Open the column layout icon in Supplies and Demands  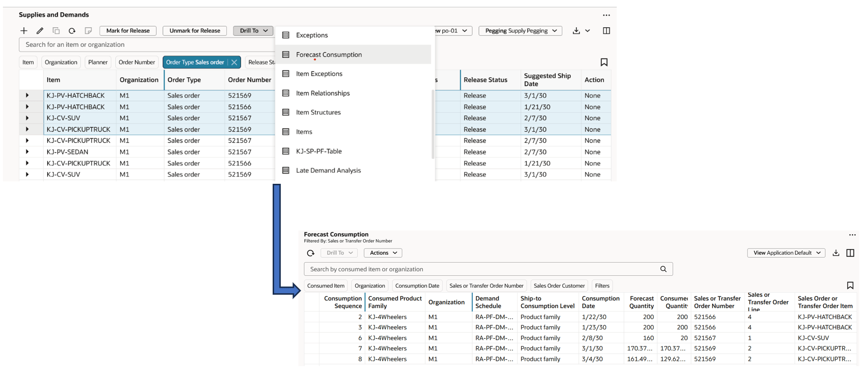tap(606, 31)
